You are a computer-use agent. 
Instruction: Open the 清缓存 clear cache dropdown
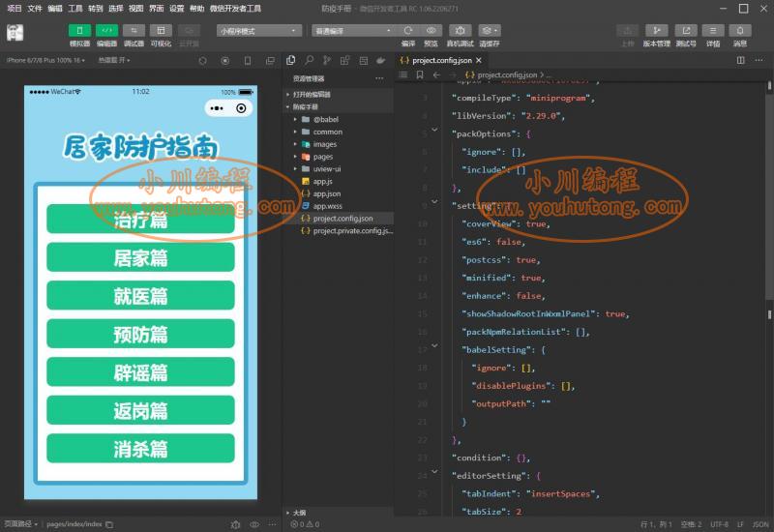(490, 31)
